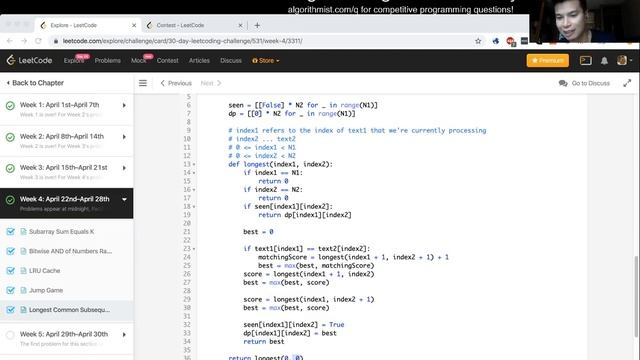Expand Week 2: April 8th-April 14th
This screenshot has width=640, height=360.
pos(124,137)
